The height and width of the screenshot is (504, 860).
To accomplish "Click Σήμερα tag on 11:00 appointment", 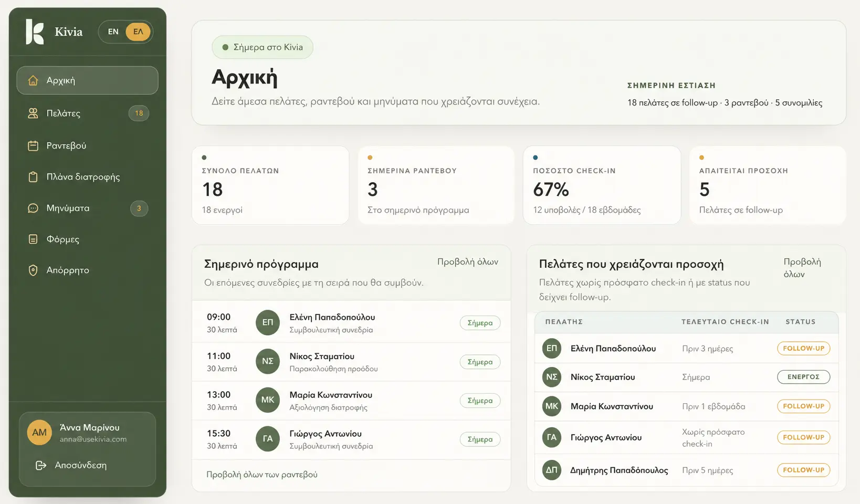I will click(480, 362).
